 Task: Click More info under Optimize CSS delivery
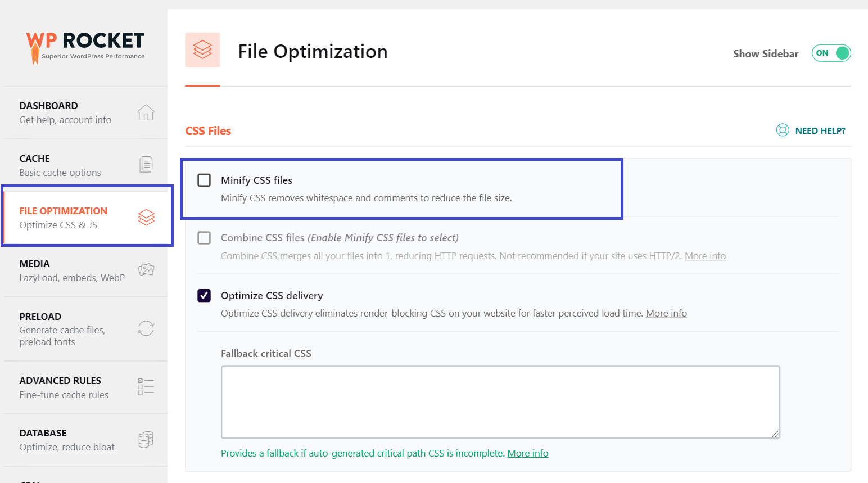[x=666, y=313]
